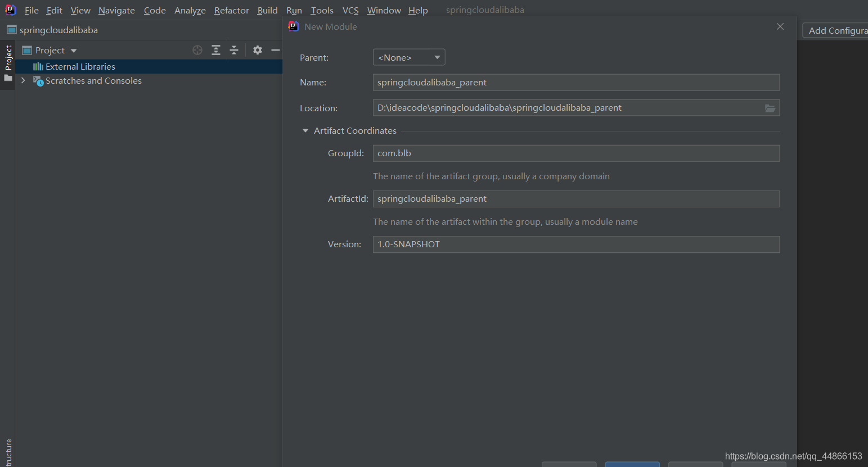Click the Version field 1.0-SNAPSHOT
Viewport: 868px width, 467px height.
pos(576,244)
